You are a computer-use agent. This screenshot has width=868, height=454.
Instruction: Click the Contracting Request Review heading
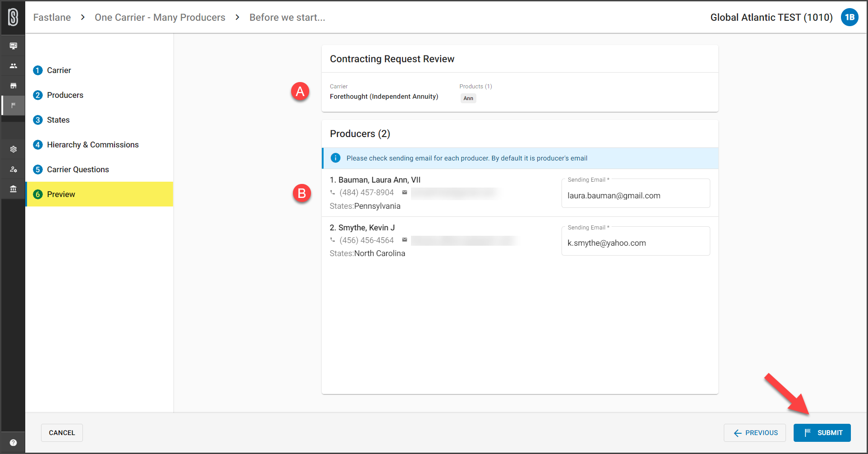pyautogui.click(x=392, y=59)
